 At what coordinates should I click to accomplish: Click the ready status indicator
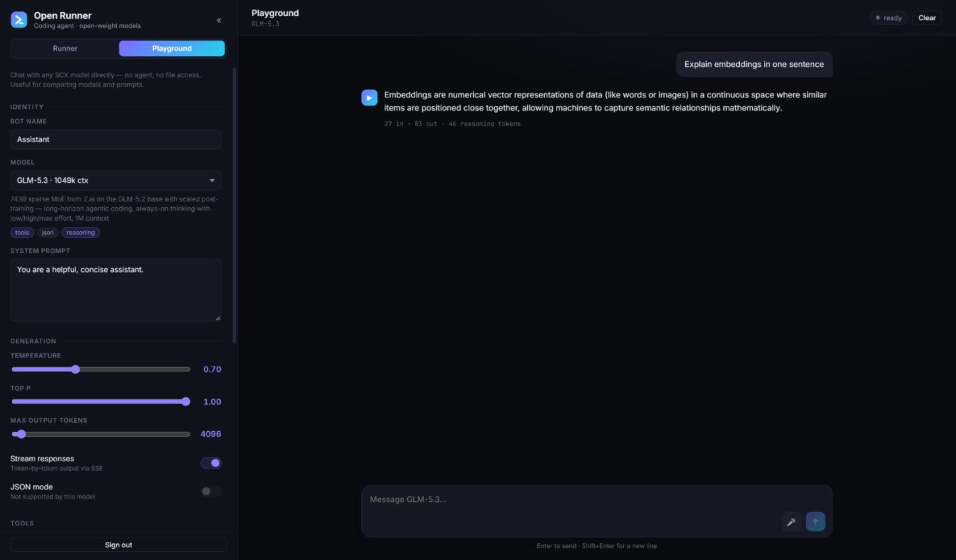point(889,18)
